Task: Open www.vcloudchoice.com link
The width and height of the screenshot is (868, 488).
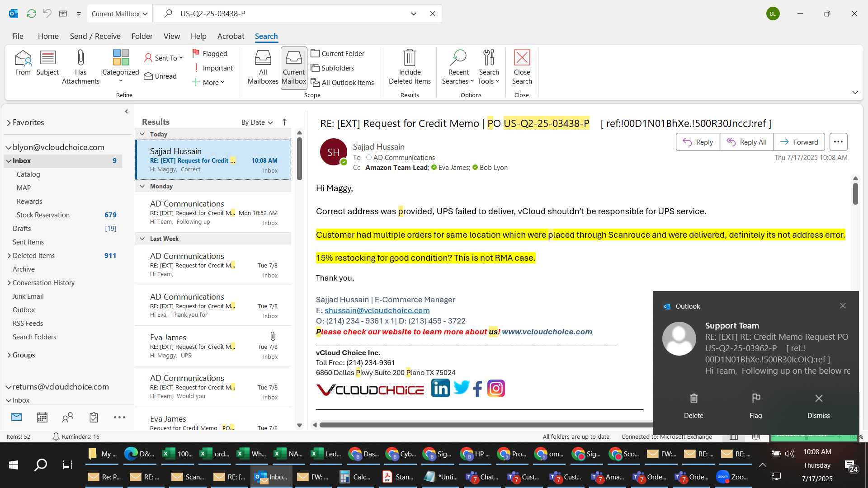Action: (547, 332)
